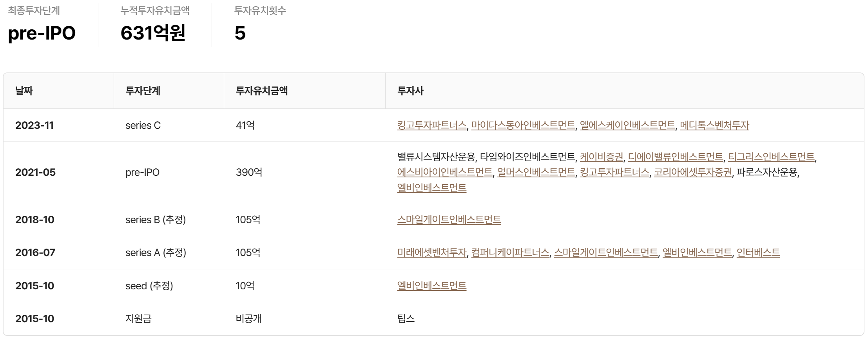Image resolution: width=868 pixels, height=341 pixels.
Task: Open the 티그리스인베스트먼트 investor link
Action: click(x=771, y=157)
